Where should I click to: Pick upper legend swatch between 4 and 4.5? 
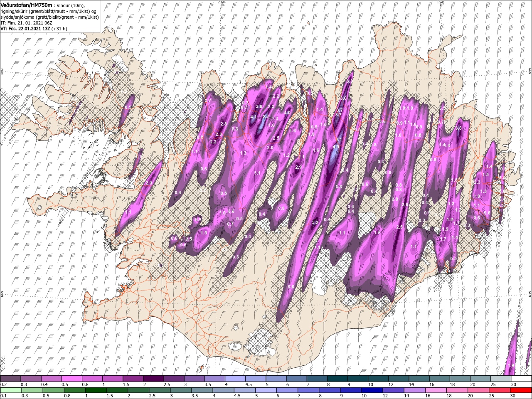[235, 378]
